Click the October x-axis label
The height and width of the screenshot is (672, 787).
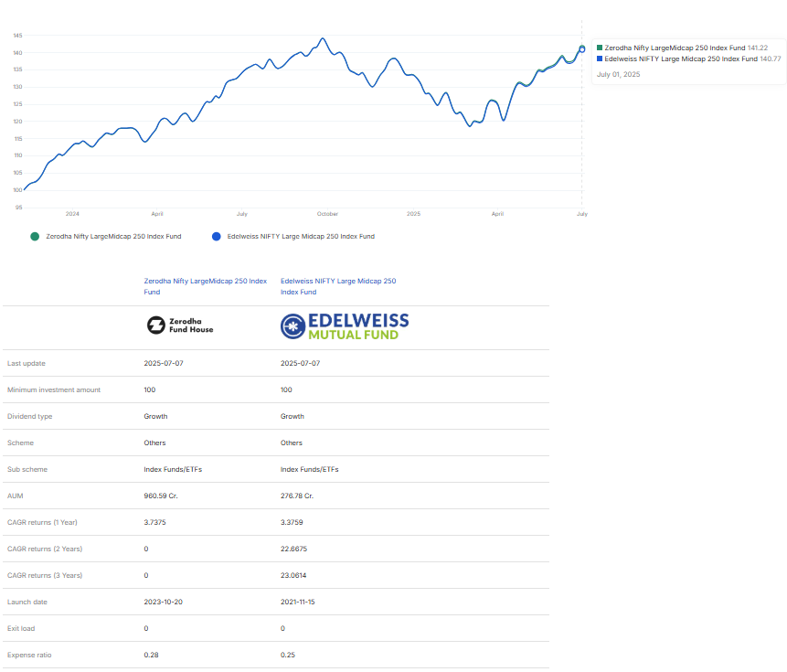pyautogui.click(x=327, y=214)
